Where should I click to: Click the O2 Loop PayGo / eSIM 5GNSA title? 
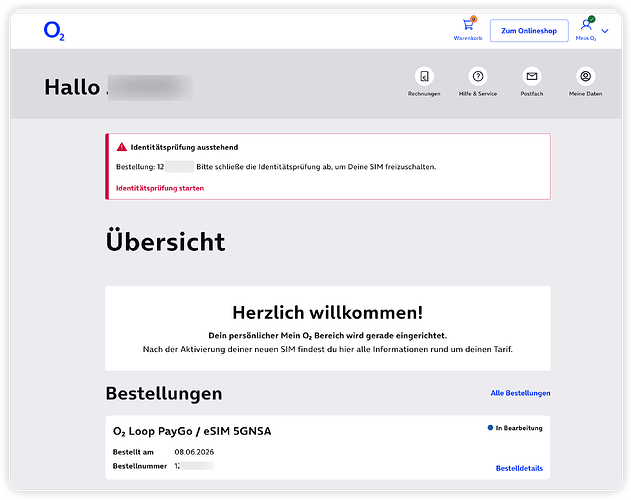(x=192, y=431)
